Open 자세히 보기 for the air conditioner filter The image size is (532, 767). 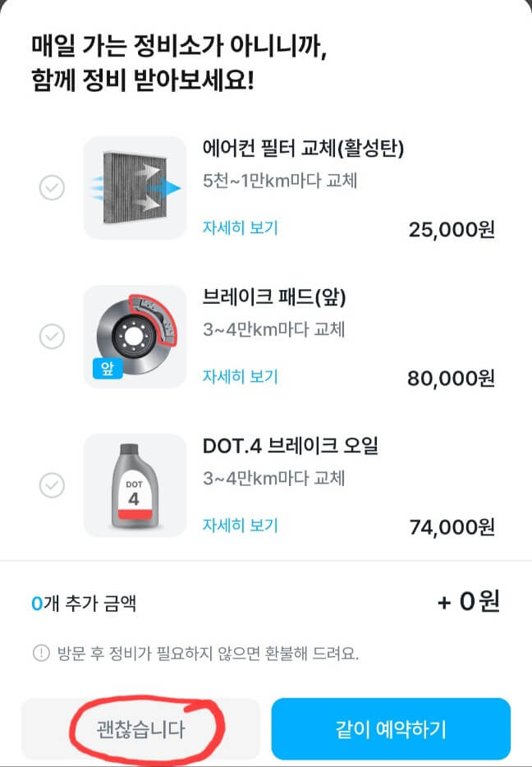238,227
